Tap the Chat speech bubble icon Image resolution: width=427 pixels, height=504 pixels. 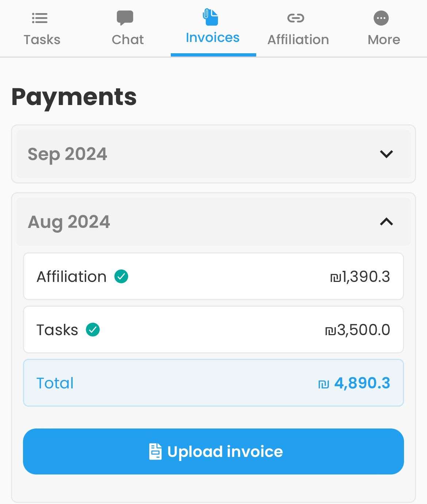pos(125,18)
